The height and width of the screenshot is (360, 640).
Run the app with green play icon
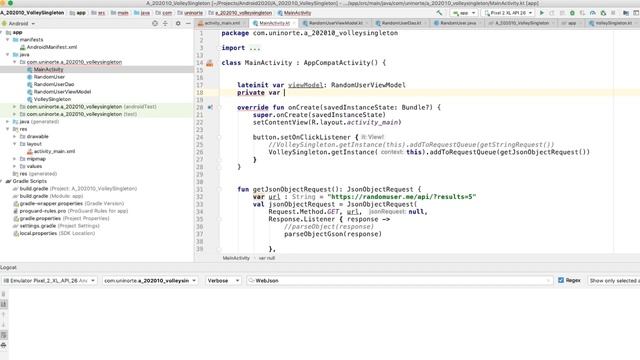[542, 13]
